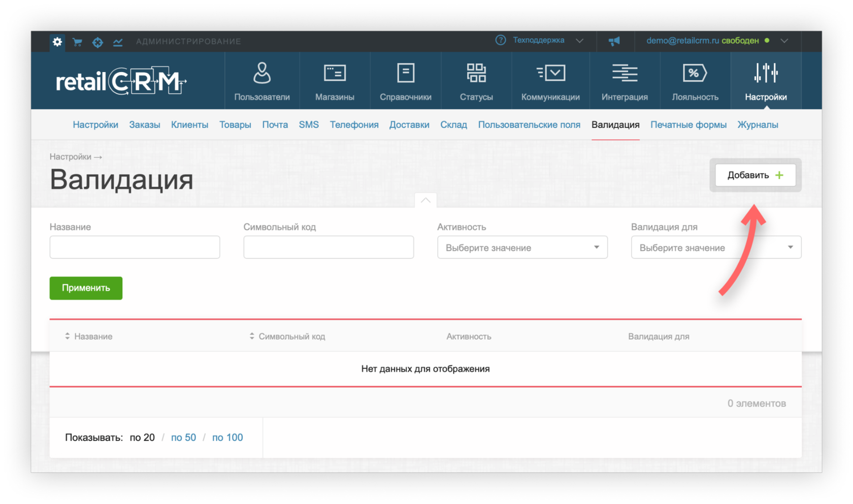Switch to Настройки subtab
Screen dimensions: 853x504
pos(95,125)
